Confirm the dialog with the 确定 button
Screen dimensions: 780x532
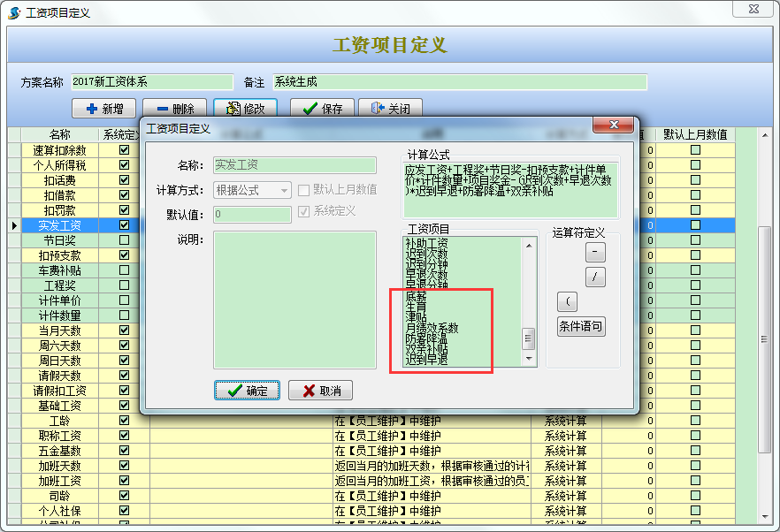coord(248,391)
